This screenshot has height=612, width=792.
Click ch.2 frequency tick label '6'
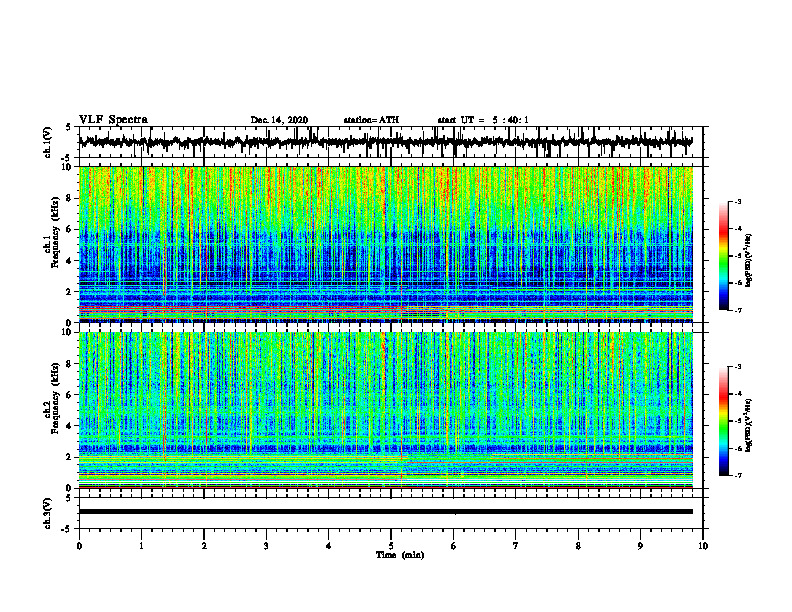coord(70,395)
